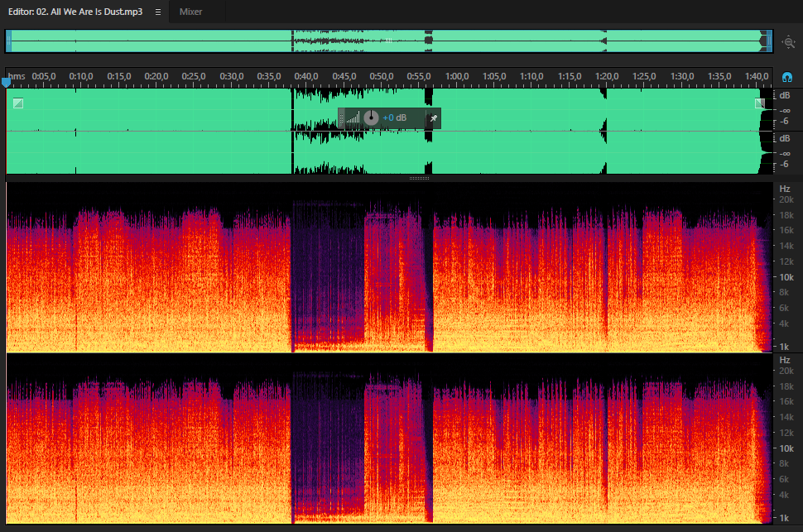Click 0:15,0 on the timeline ruler
Viewport: 803px width, 532px height.
click(119, 76)
